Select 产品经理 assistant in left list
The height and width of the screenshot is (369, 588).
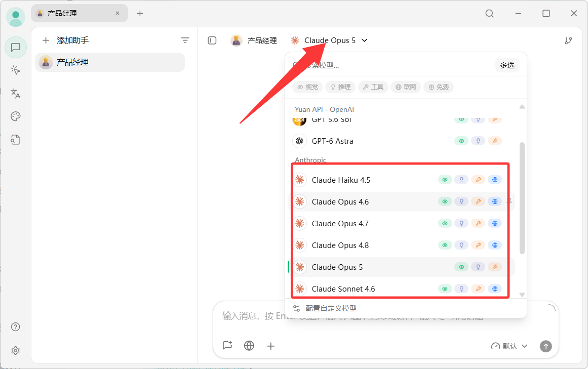[x=110, y=62]
